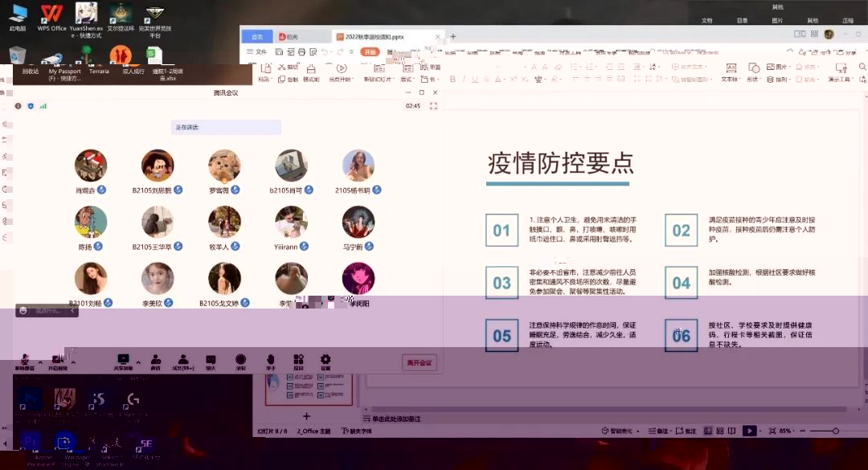This screenshot has height=470, width=868.
Task: Click the security shield icon in meeting header
Action: 31,106
